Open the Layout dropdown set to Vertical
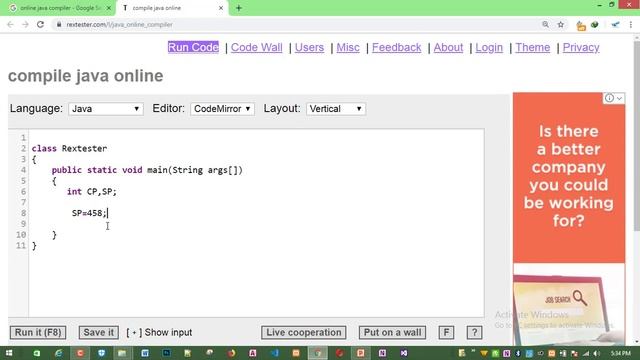Screen dimensions: 640x360 tap(336, 109)
